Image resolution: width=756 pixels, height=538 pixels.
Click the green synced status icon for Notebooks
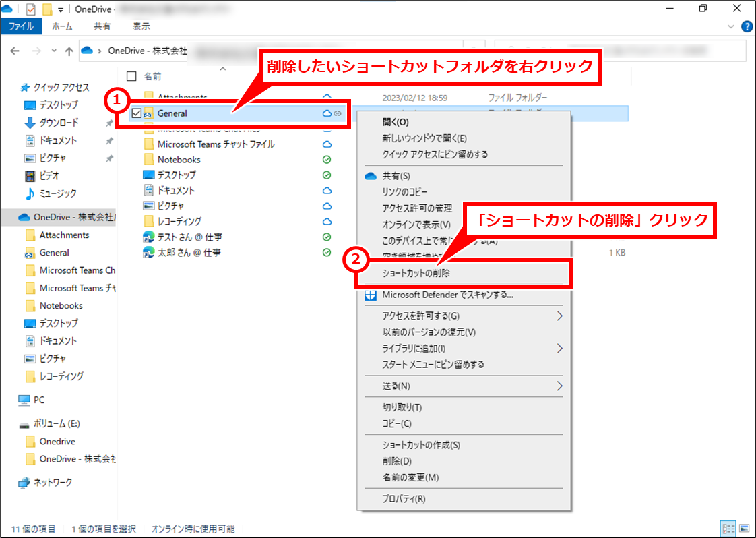(x=327, y=160)
